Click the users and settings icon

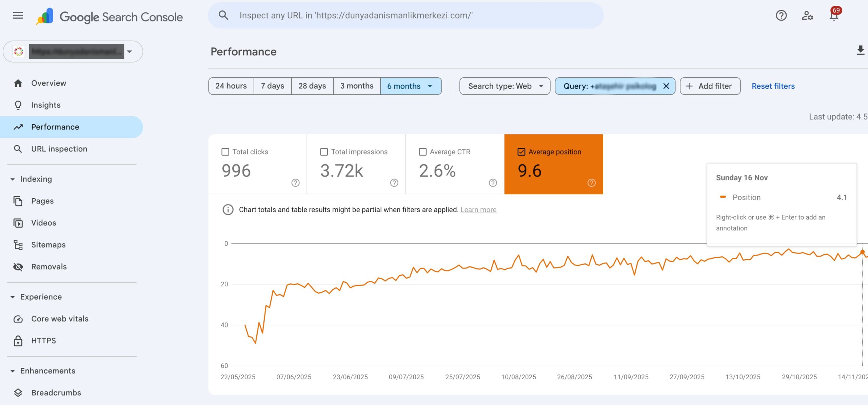pyautogui.click(x=807, y=16)
